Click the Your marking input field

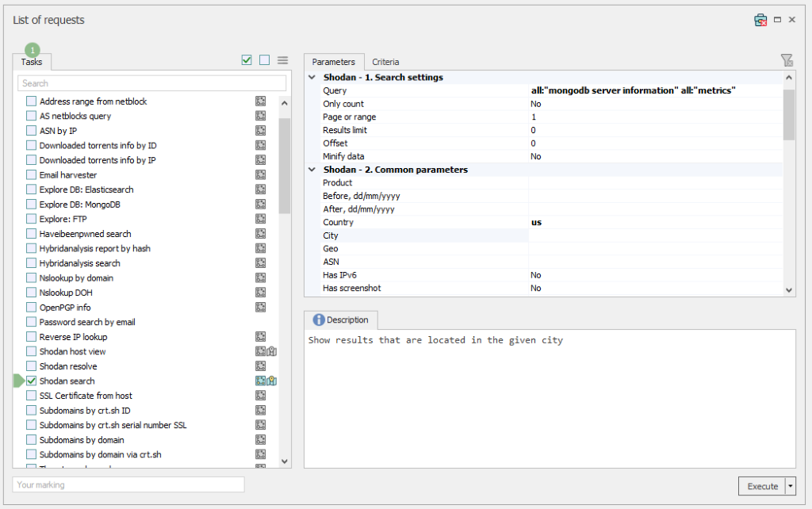pyautogui.click(x=128, y=484)
